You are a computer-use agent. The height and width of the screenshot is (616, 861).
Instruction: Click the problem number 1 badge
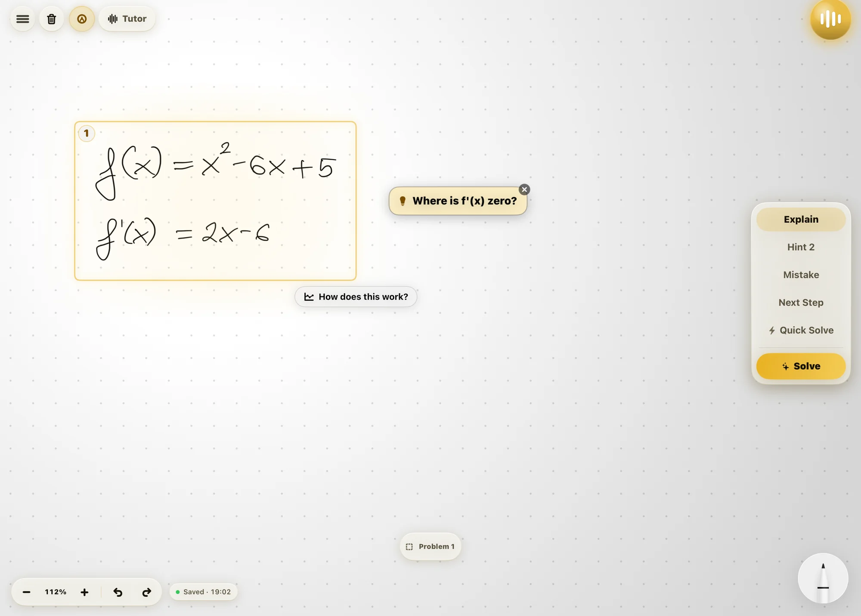(x=87, y=133)
